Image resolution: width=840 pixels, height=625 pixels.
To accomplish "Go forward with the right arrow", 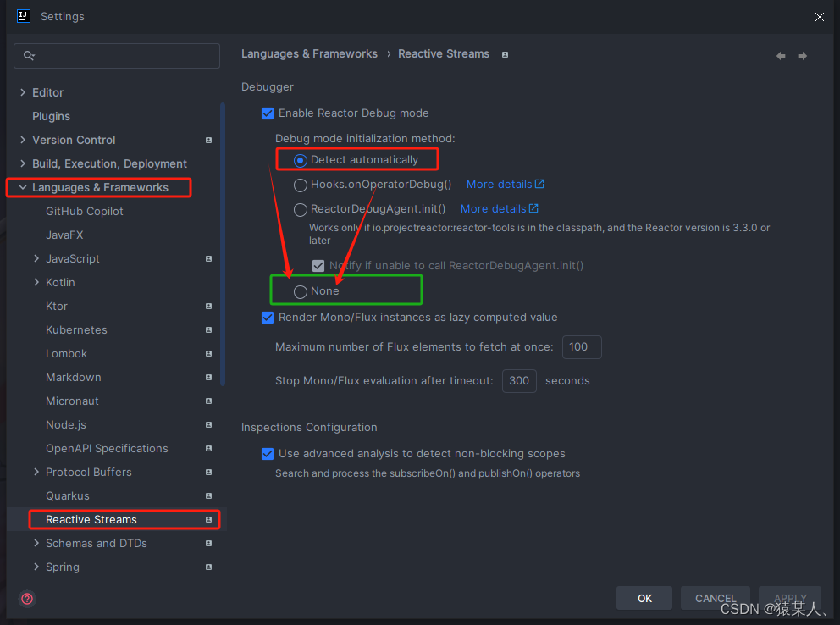I will point(802,56).
